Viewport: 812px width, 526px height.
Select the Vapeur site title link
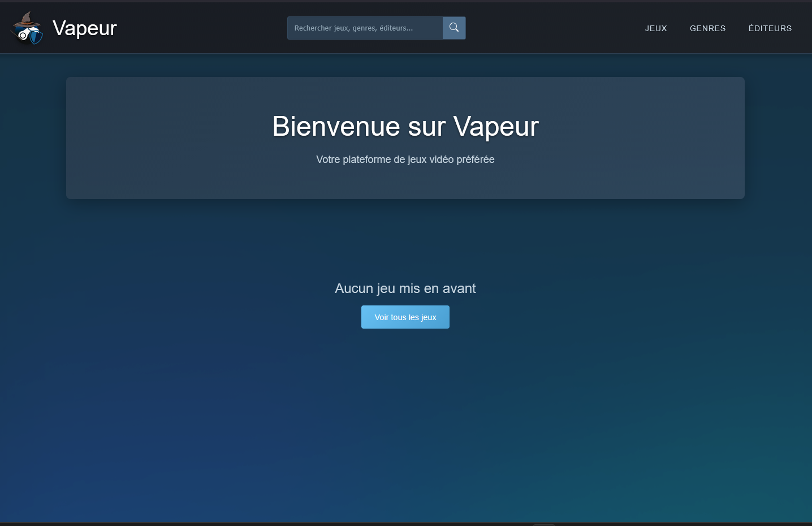tap(84, 28)
